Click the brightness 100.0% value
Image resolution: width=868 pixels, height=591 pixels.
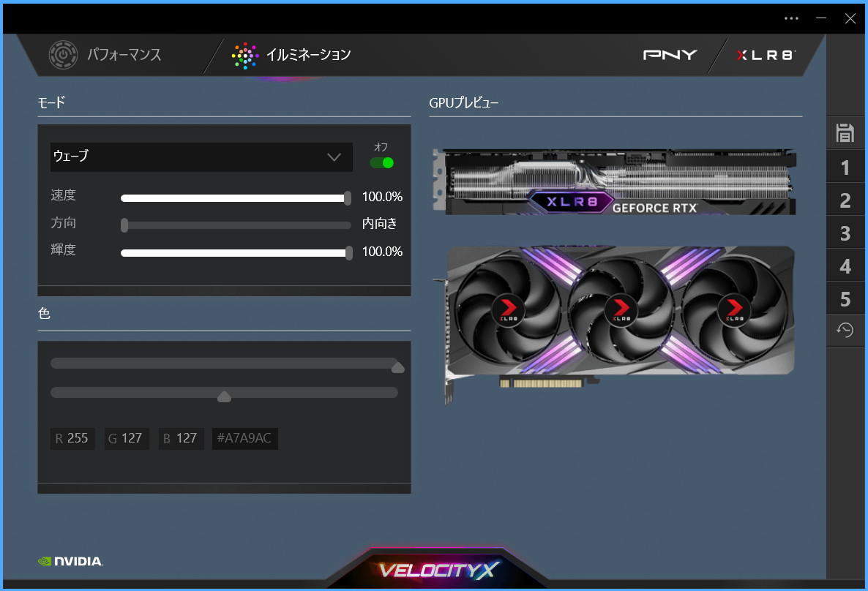(382, 252)
